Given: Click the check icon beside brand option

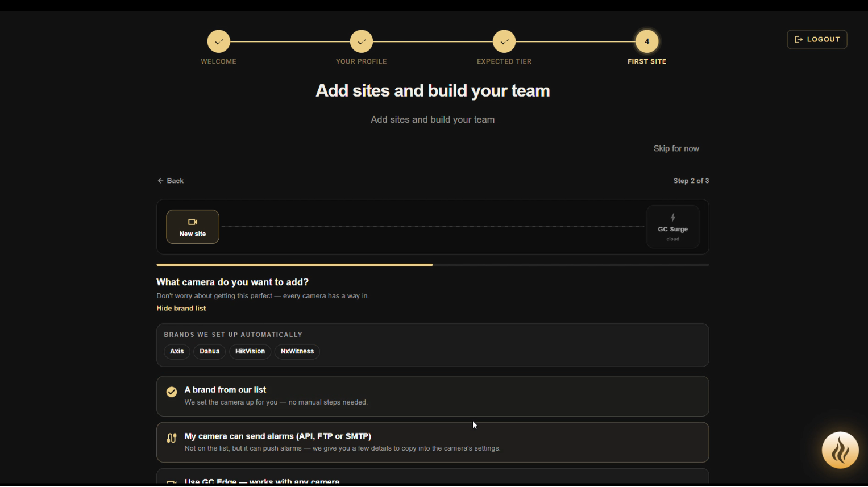Looking at the screenshot, I should 172,392.
